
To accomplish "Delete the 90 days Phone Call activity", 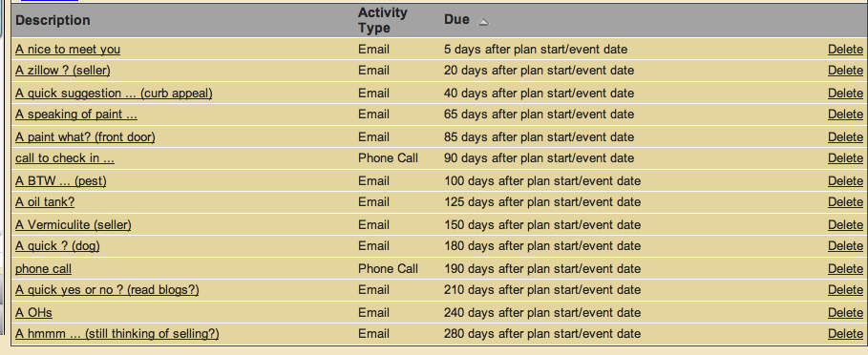I will tap(845, 157).
